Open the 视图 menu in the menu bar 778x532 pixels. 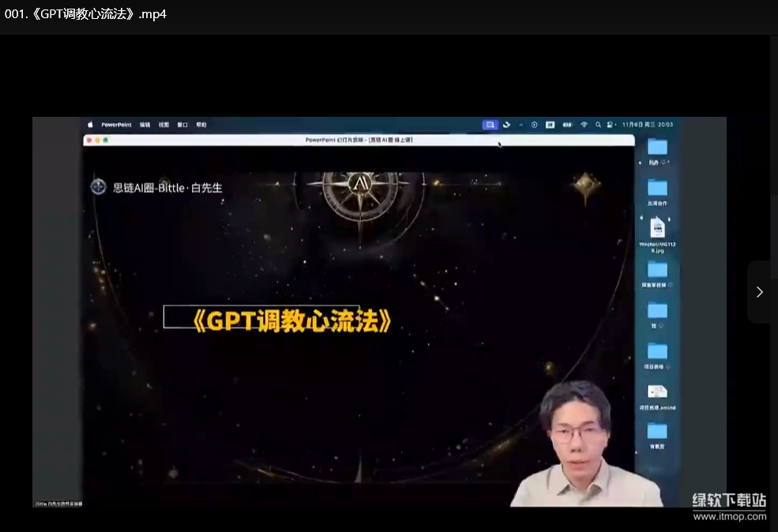tap(163, 125)
